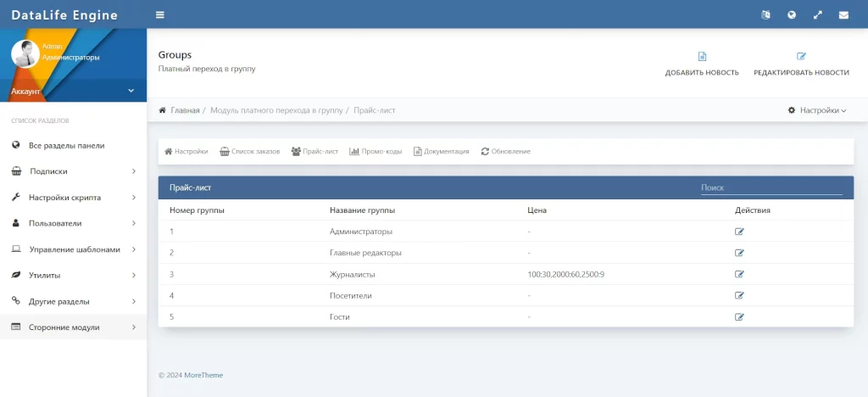Click the laptop icon beside Управление шаблонами

tap(16, 249)
